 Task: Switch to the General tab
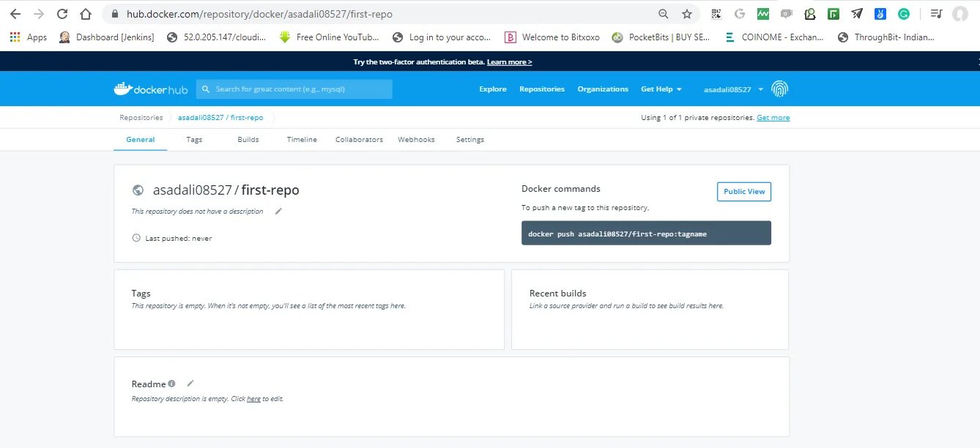tap(141, 139)
